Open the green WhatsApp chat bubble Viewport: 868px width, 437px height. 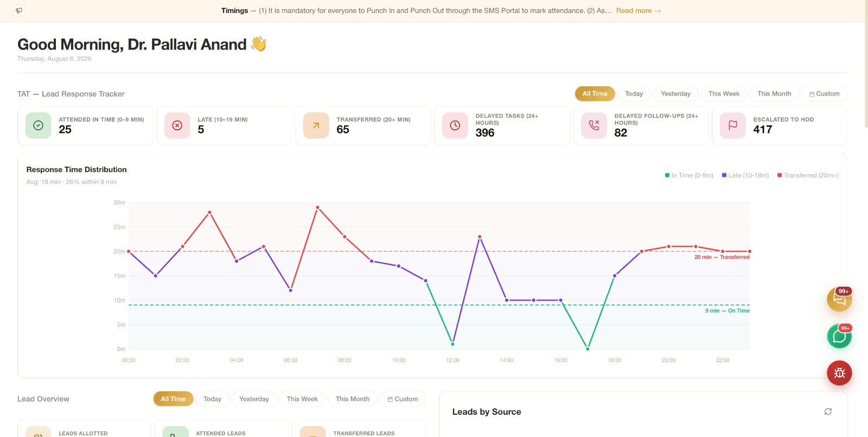839,337
